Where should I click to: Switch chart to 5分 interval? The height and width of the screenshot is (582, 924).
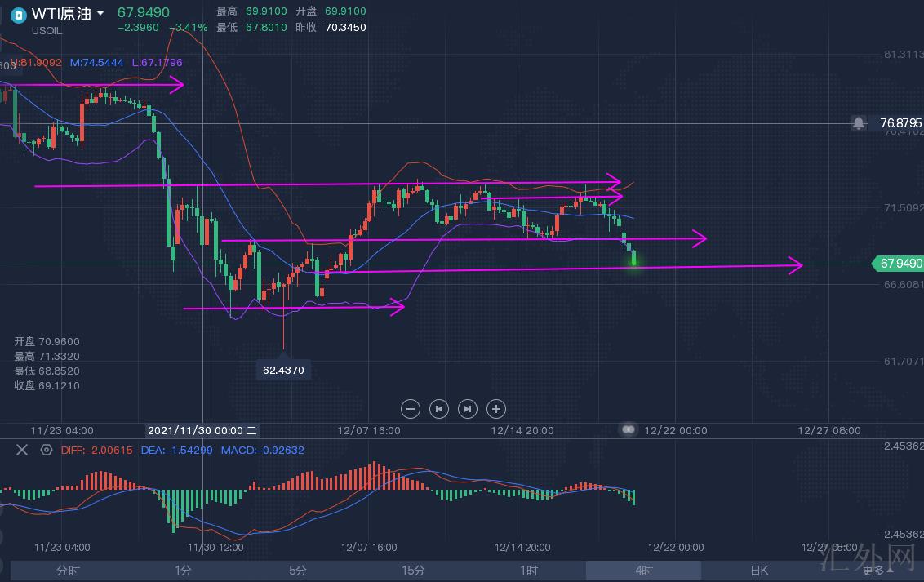298,571
